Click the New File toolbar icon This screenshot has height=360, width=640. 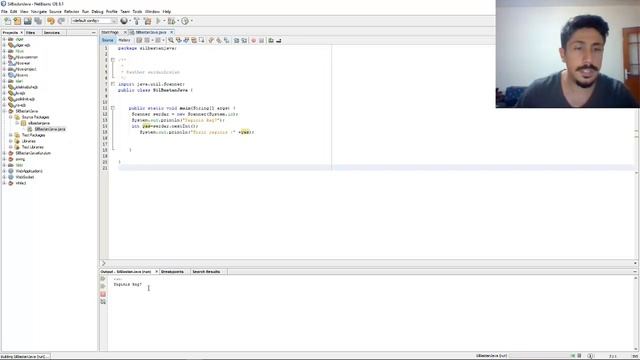tap(7, 21)
